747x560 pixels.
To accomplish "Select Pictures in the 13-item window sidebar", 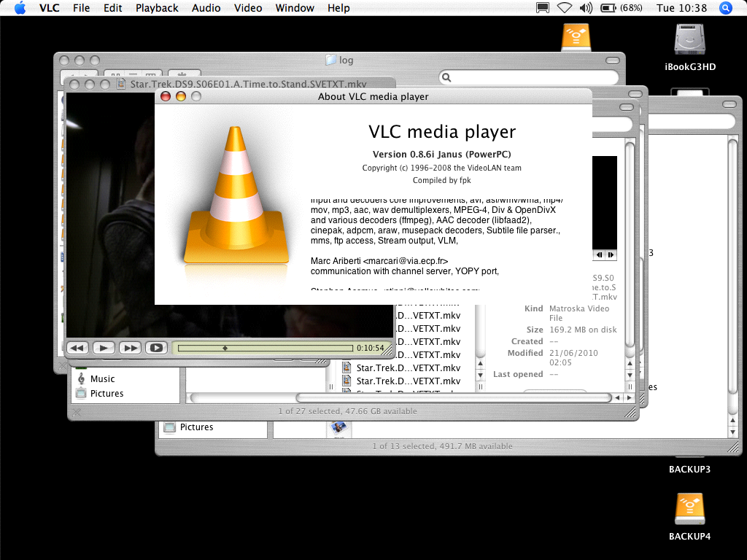I will [196, 427].
